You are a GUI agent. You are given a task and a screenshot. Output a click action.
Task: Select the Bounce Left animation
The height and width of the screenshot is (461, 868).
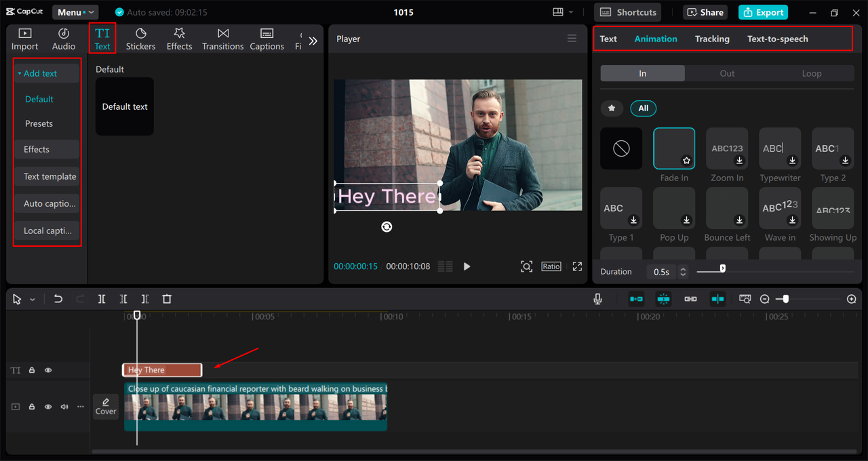[x=727, y=208]
